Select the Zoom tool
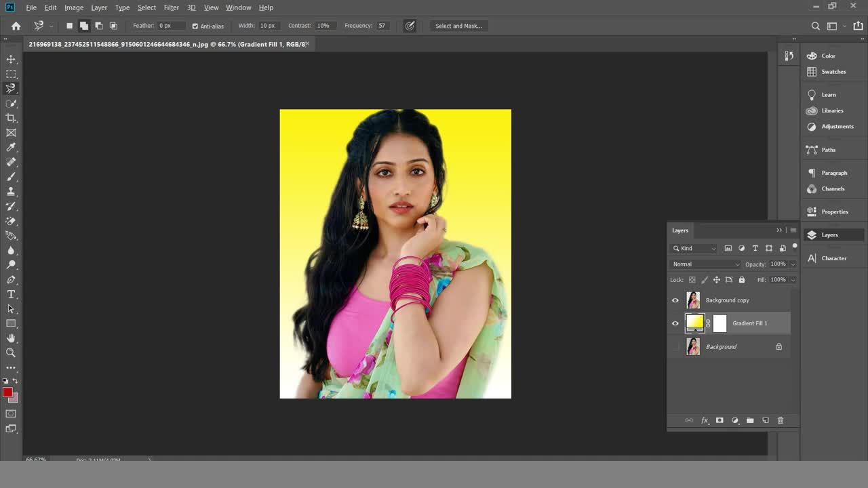 point(11,352)
